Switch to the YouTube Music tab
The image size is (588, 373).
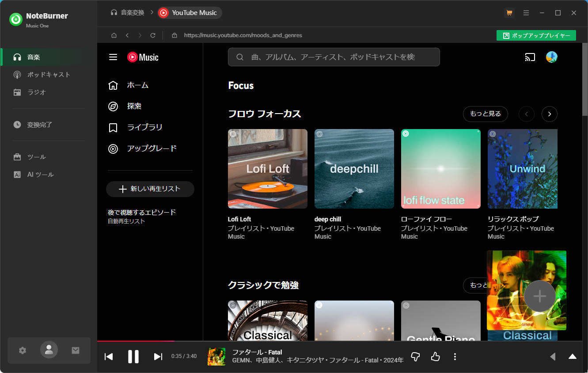tap(189, 13)
